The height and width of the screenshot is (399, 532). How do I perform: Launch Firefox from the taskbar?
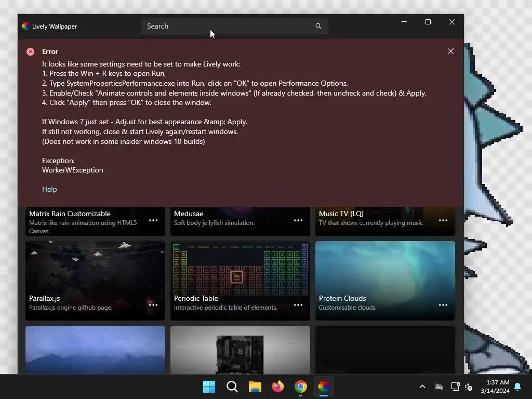click(x=278, y=387)
